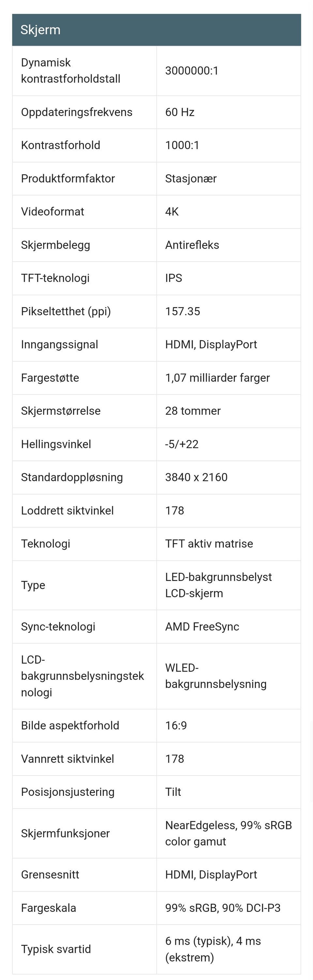Click the WLED-bakgrunnsbelysning value
Screen dimensions: 313x980
click(216, 676)
